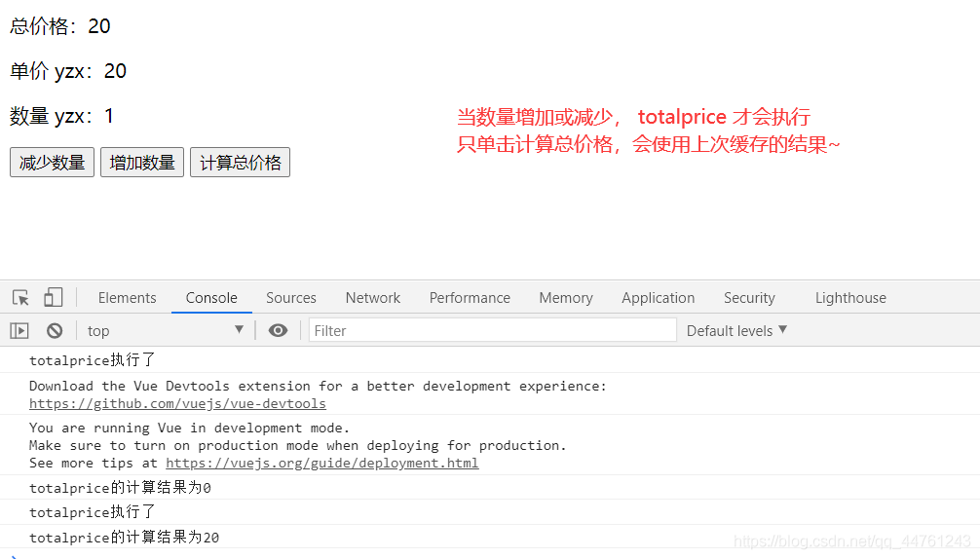Select the 数量 yzx：1 text
Image resolution: width=980 pixels, height=559 pixels.
click(x=61, y=116)
